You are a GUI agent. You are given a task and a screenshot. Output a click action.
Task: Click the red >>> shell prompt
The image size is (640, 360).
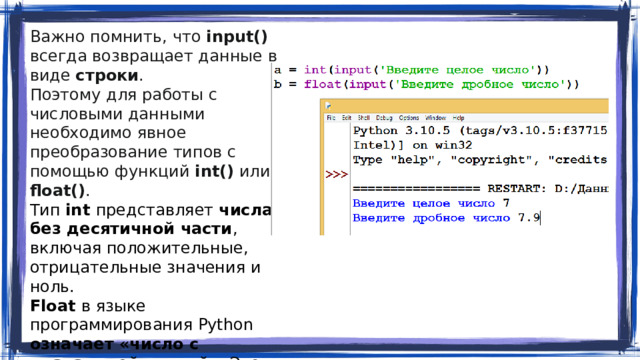coord(337,175)
